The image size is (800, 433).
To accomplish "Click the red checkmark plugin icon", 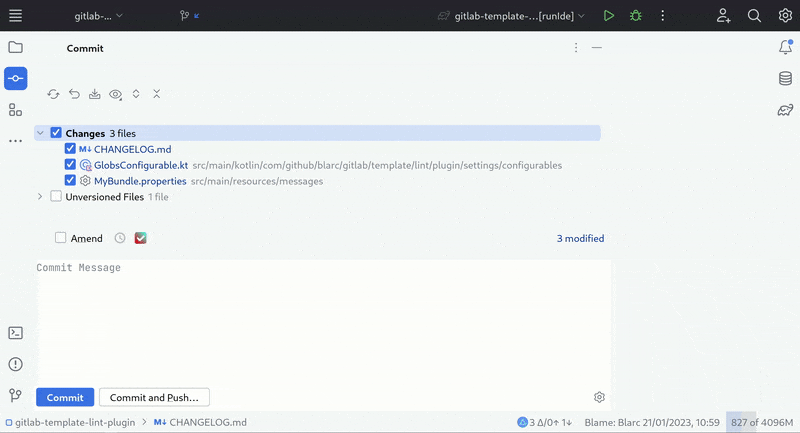I will coord(140,238).
